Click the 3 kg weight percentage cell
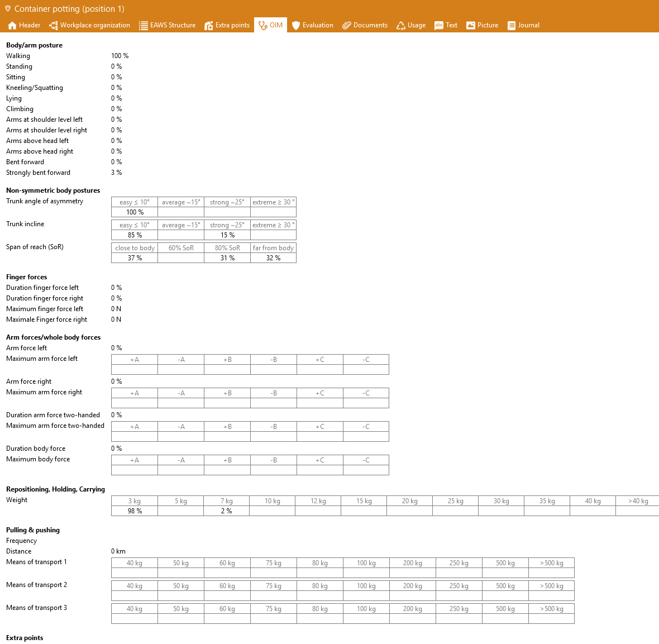The image size is (659, 644). [x=135, y=511]
